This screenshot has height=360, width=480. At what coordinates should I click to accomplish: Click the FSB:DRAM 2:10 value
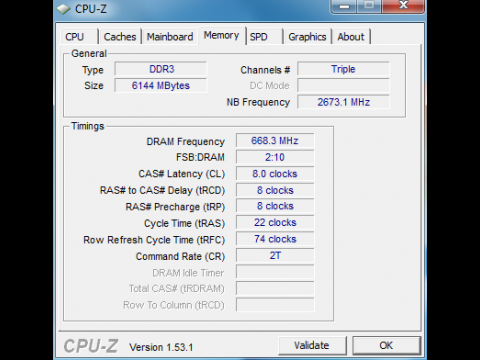click(275, 157)
